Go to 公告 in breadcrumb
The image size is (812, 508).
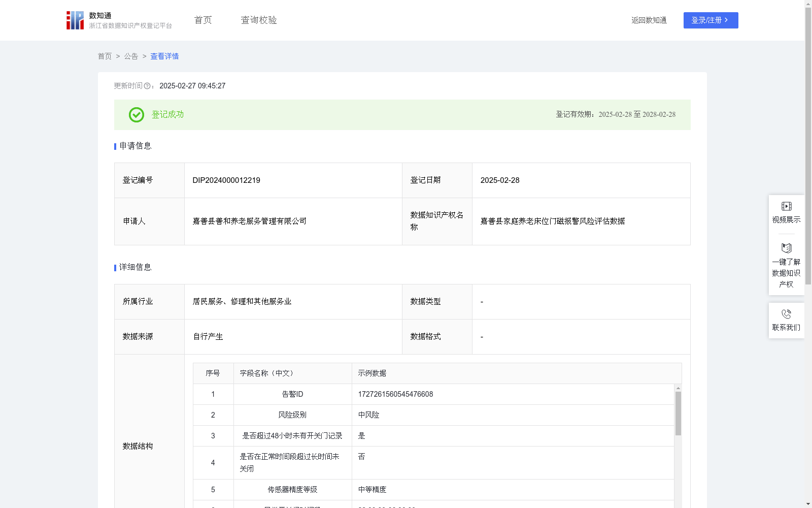coord(131,56)
